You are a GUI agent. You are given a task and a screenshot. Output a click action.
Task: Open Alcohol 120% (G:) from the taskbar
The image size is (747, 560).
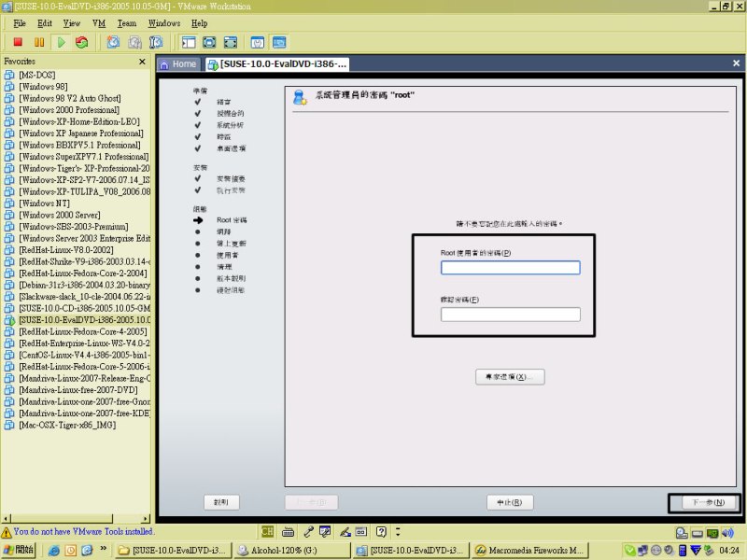pyautogui.click(x=291, y=550)
